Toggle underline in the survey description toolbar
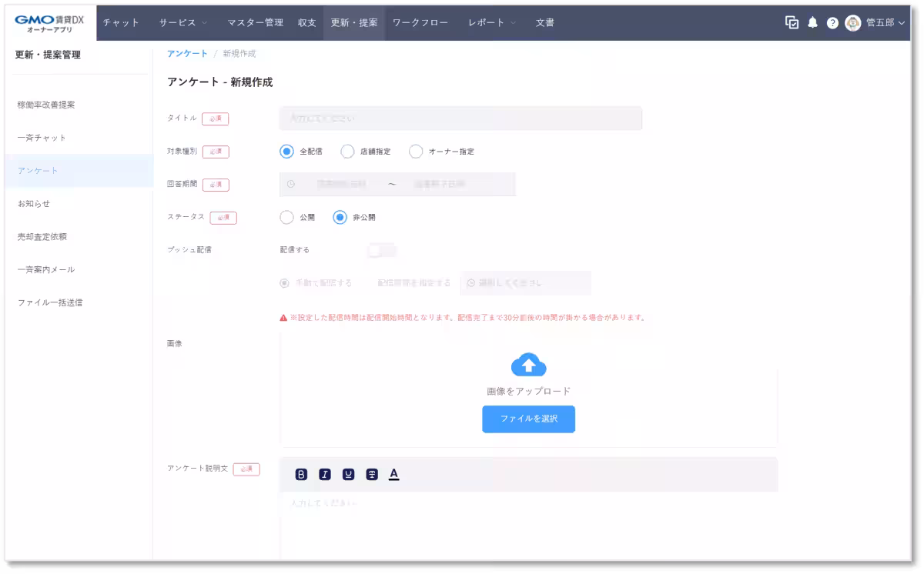The image size is (924, 574). [349, 474]
